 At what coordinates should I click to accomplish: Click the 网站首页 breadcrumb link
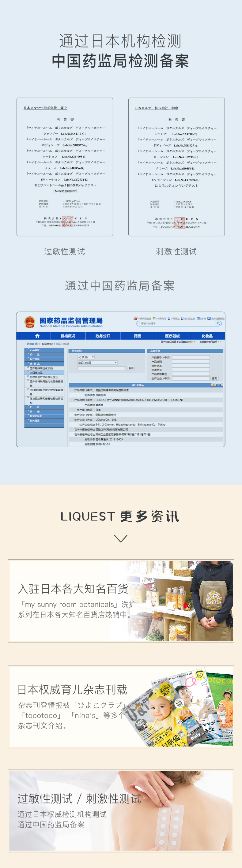32,344
